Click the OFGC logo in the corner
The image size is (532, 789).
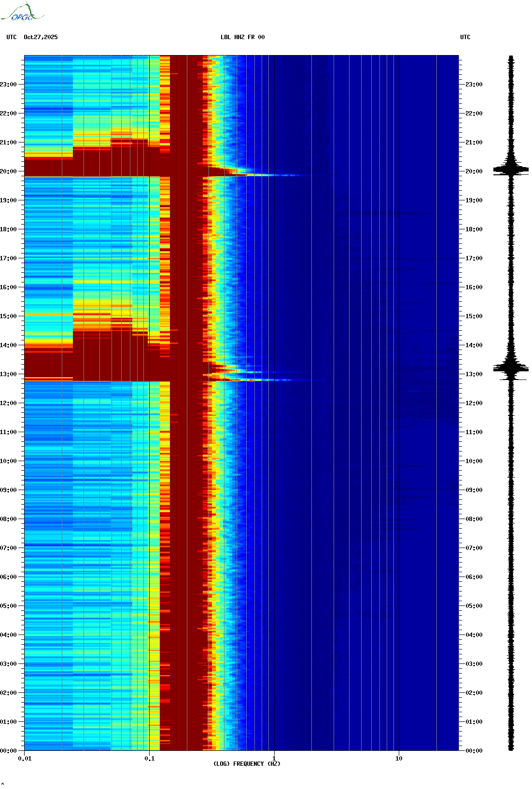(x=22, y=12)
